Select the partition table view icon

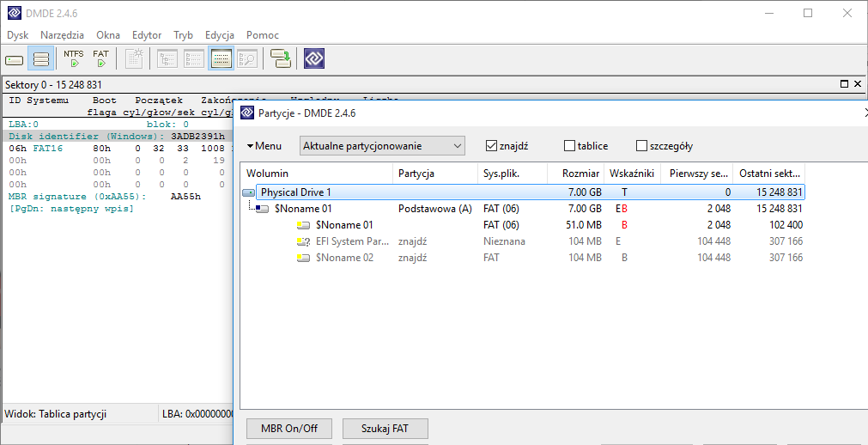tap(221, 58)
